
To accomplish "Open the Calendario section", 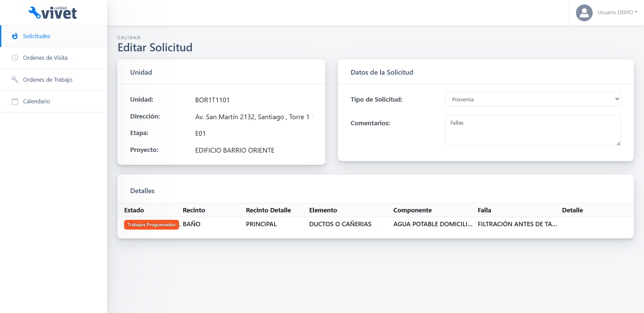I will point(36,101).
